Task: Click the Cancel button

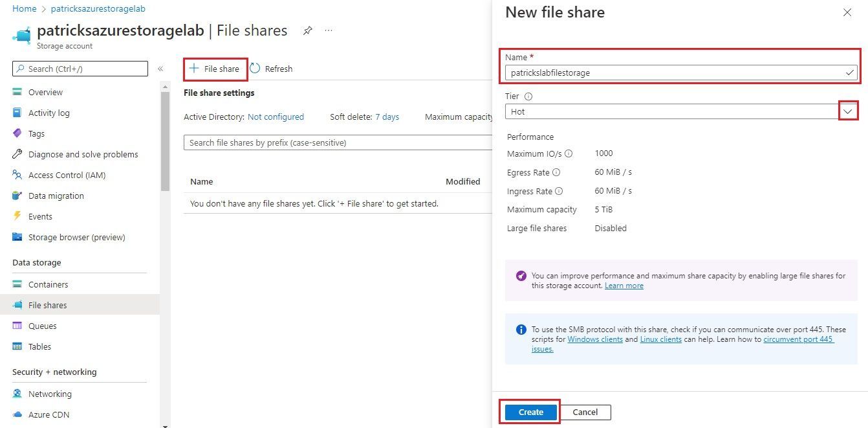Action: 585,412
